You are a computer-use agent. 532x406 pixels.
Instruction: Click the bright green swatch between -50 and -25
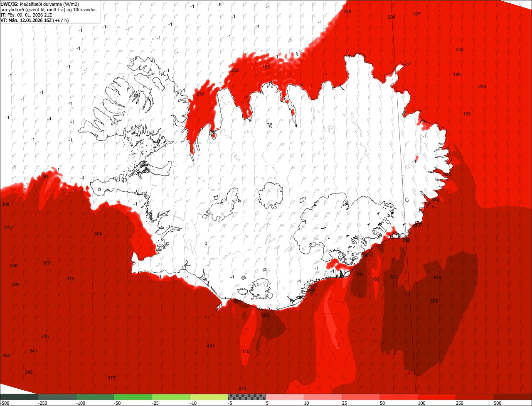(x=133, y=397)
